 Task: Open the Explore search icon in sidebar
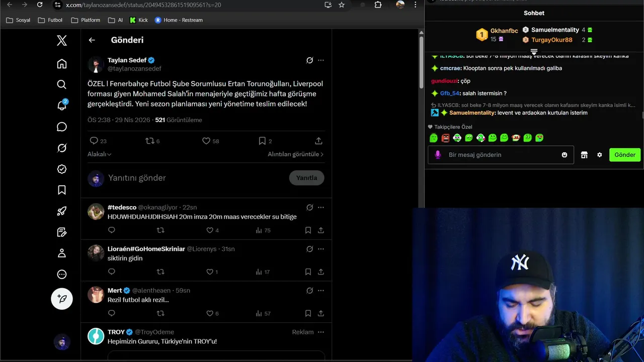pyautogui.click(x=62, y=84)
